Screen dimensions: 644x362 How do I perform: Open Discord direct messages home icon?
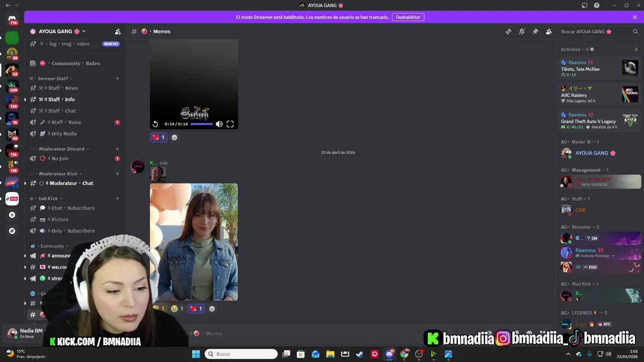coord(12,20)
